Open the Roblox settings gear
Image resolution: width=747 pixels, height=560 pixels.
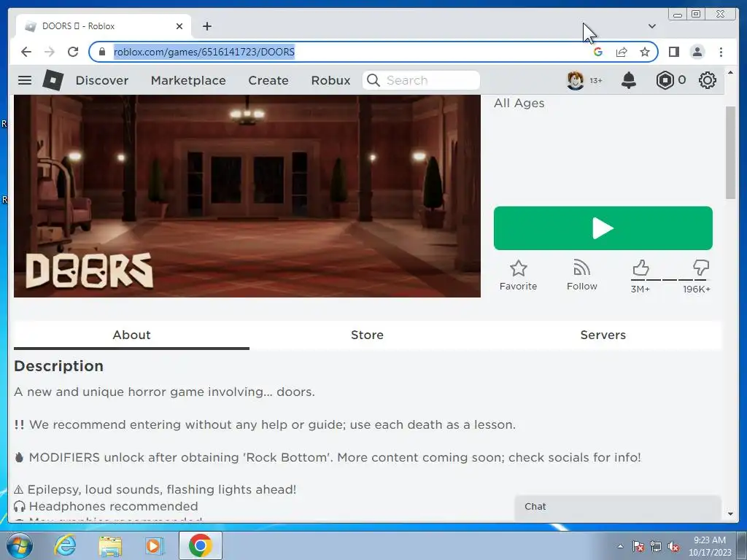[x=707, y=80]
